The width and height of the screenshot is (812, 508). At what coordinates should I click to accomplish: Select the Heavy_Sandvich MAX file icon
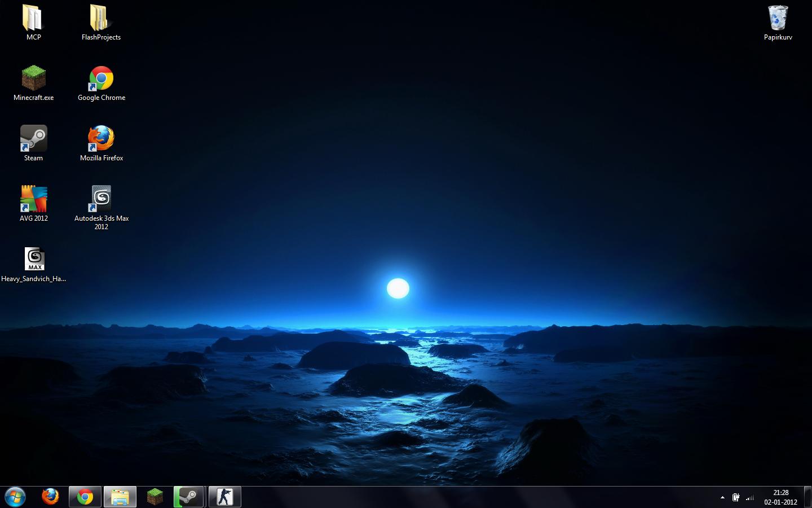pyautogui.click(x=34, y=260)
